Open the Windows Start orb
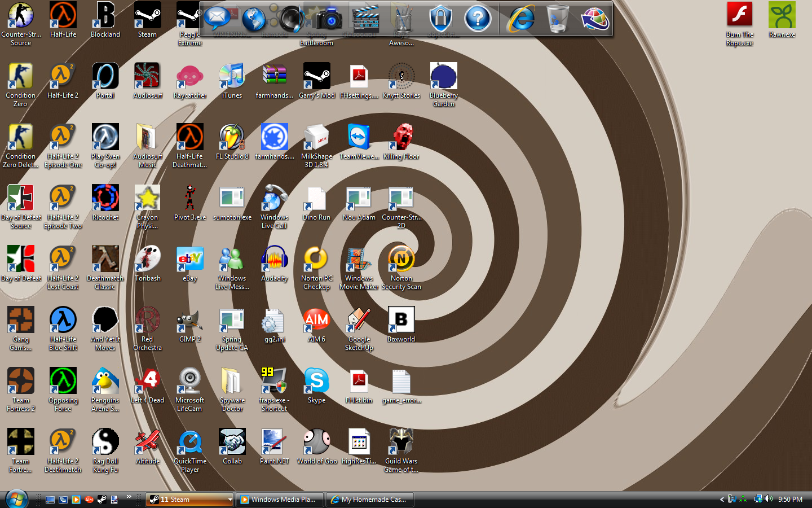The width and height of the screenshot is (812, 508). [x=16, y=499]
